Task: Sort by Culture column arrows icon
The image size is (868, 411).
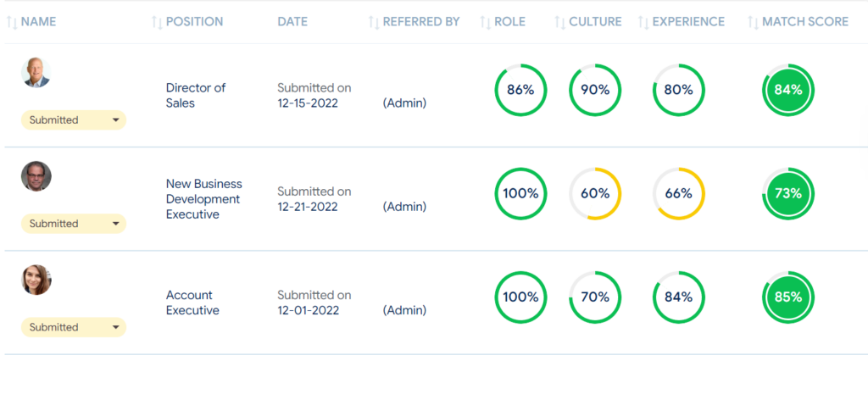Action: [560, 23]
